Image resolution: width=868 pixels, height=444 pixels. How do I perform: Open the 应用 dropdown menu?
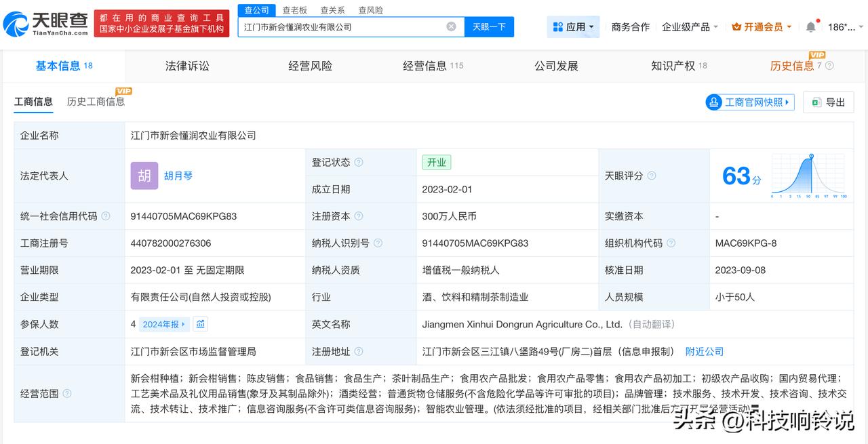point(573,26)
